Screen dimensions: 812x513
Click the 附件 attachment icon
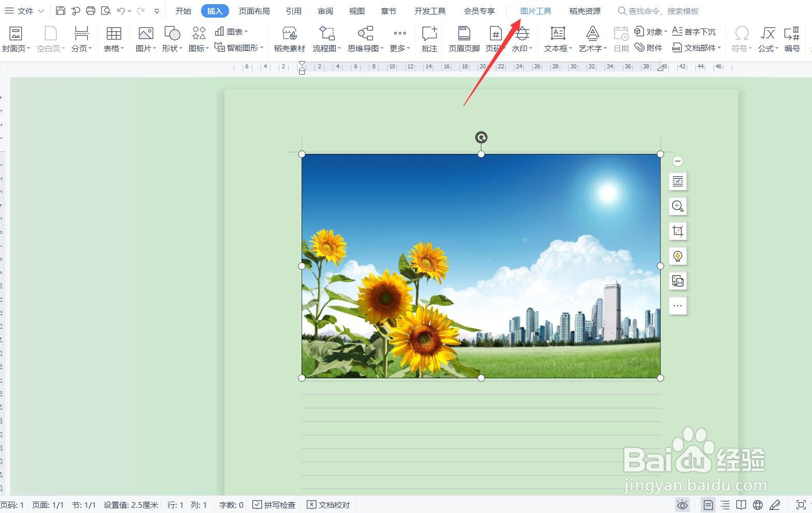pyautogui.click(x=649, y=48)
